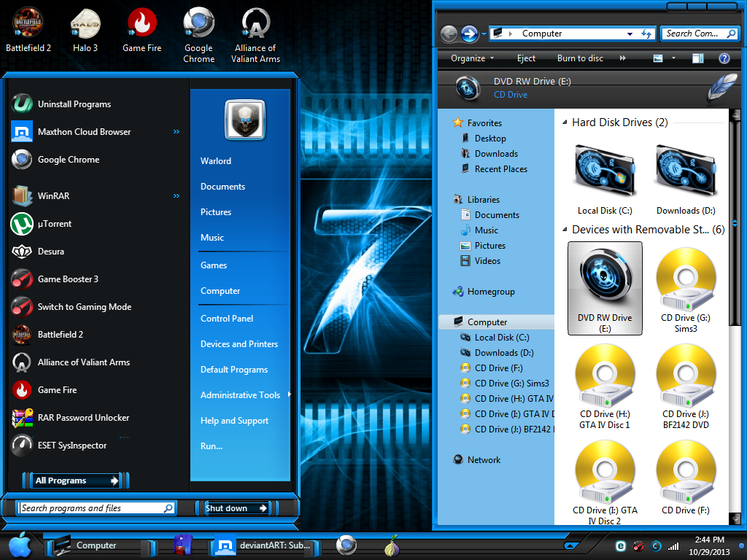Screen dimensions: 747x560
Task: Click the Apple-logo Start orb
Action: click(20, 545)
